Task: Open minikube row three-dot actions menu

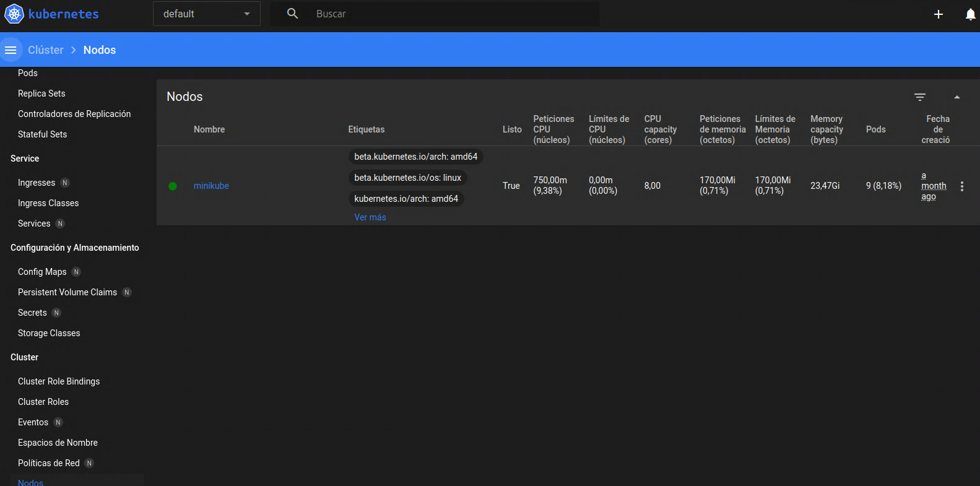Action: pyautogui.click(x=961, y=186)
